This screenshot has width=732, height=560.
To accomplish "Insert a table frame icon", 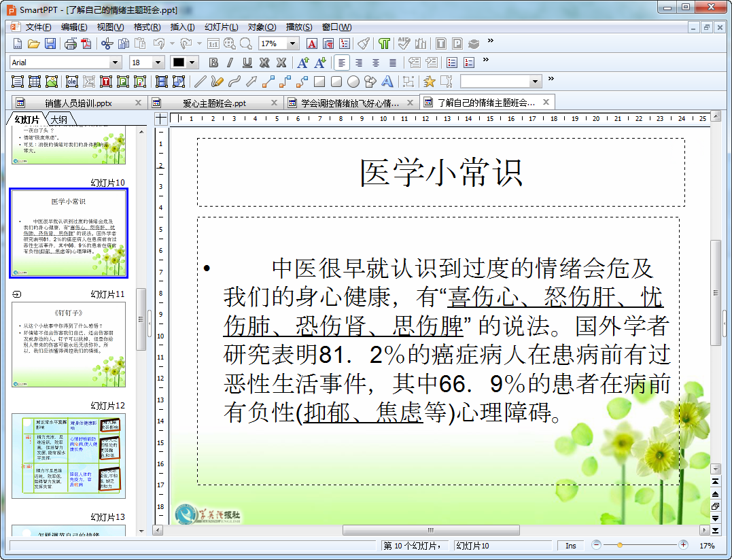I will coord(35,82).
